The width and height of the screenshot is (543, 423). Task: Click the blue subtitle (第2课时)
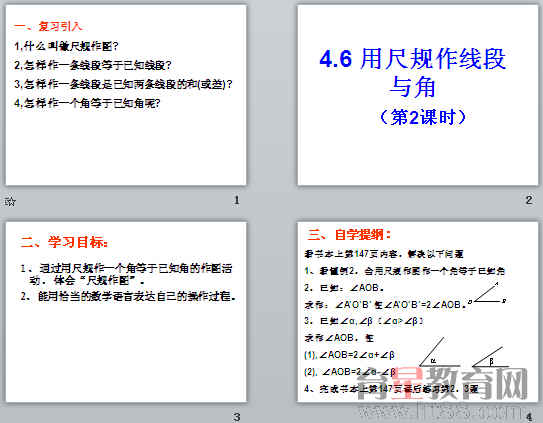click(422, 117)
